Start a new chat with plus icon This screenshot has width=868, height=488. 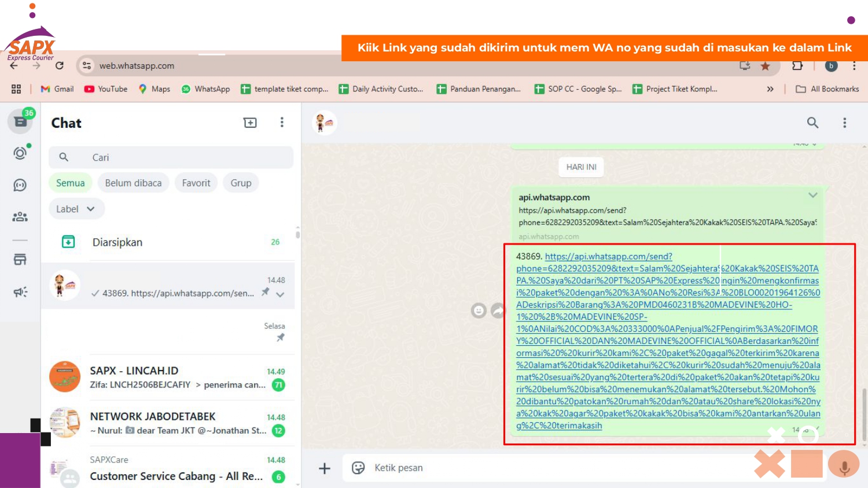click(250, 123)
